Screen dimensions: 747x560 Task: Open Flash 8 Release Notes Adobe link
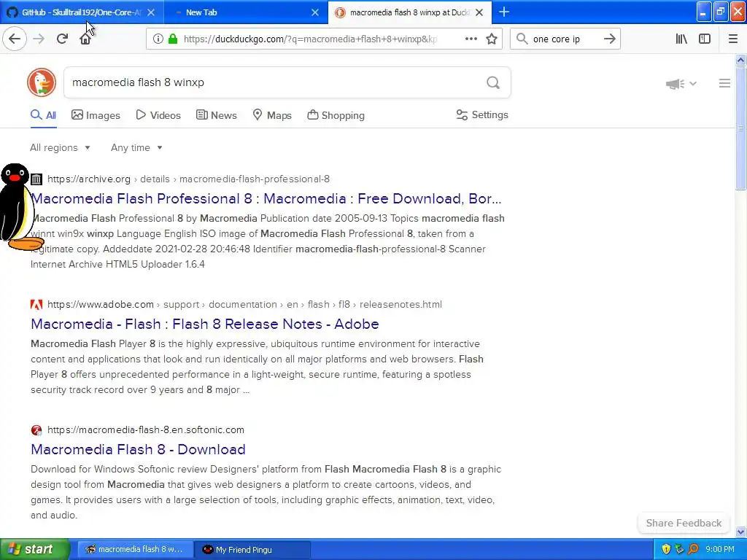pos(205,324)
